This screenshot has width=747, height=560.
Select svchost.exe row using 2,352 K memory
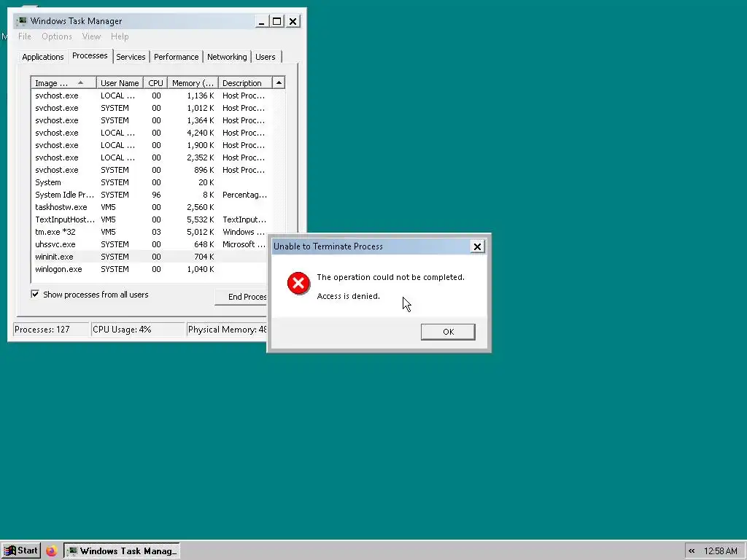tap(150, 157)
